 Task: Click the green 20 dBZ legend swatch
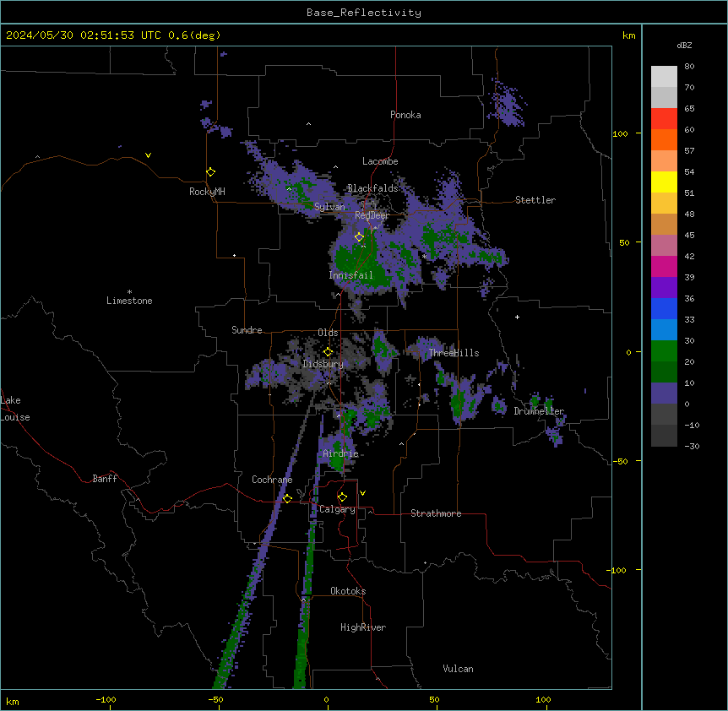coord(664,351)
